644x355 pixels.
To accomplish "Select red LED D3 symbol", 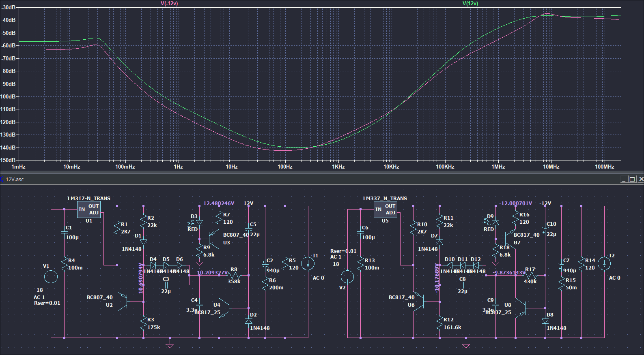I will click(199, 222).
